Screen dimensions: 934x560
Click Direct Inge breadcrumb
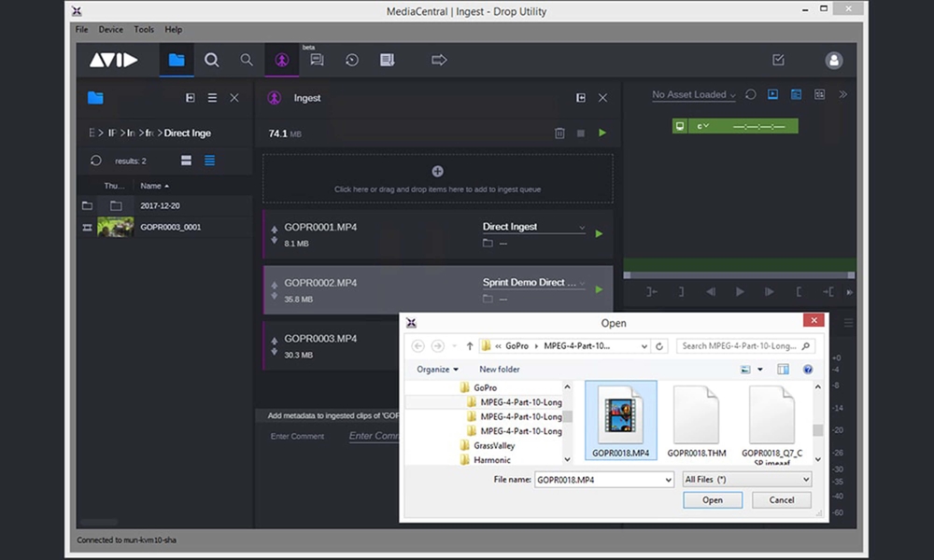coord(188,133)
